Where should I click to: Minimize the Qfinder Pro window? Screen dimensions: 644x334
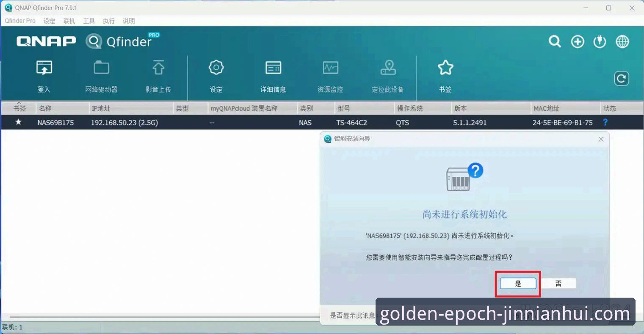[586, 8]
